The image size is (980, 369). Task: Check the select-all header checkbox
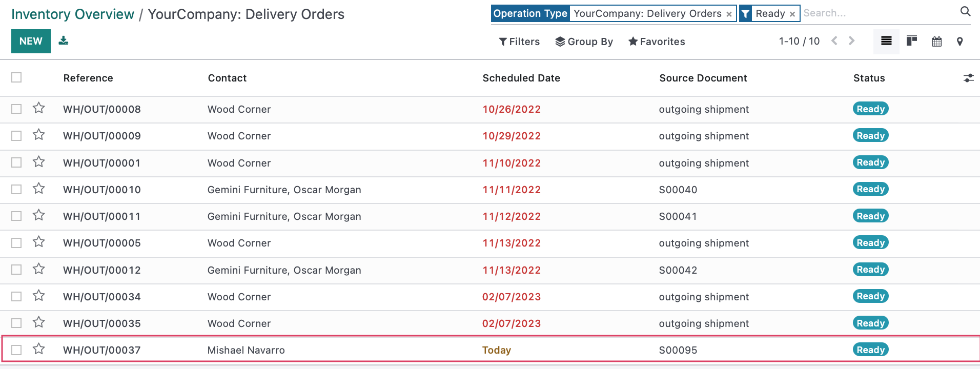tap(16, 77)
